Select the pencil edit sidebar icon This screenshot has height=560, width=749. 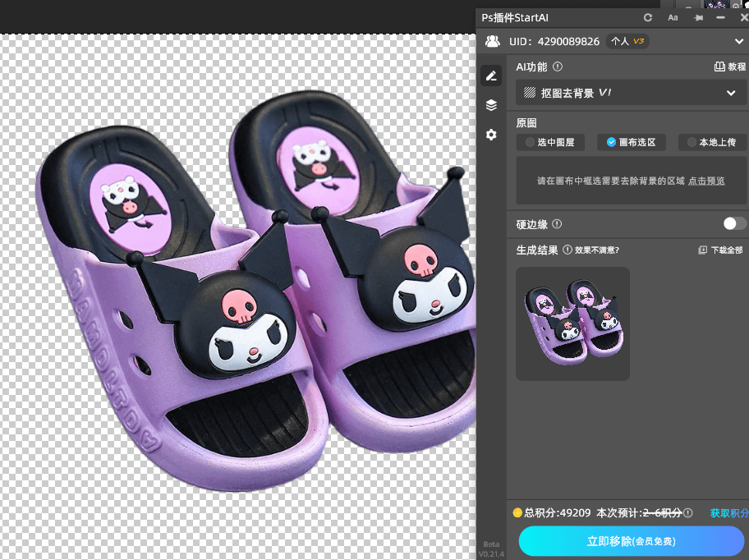491,76
